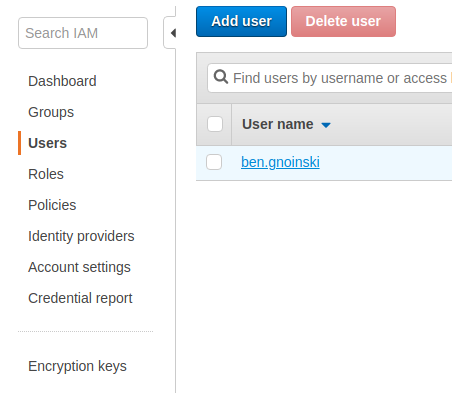Click the Delete user button

coord(343,21)
